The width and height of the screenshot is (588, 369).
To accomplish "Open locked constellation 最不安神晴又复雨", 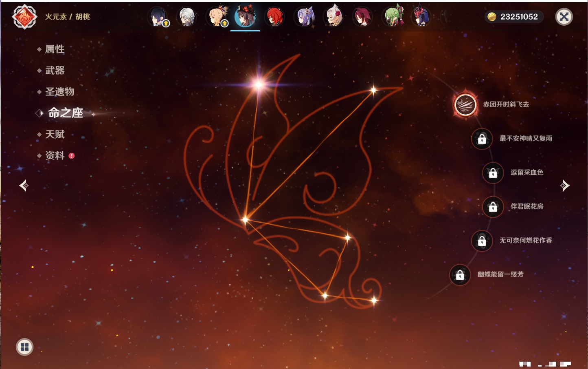I will point(482,139).
